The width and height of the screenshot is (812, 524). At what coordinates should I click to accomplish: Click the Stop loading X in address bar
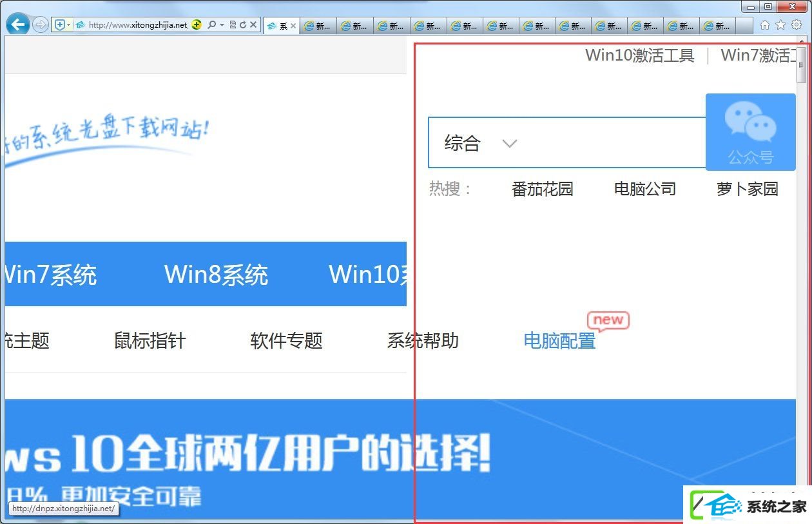(x=253, y=24)
